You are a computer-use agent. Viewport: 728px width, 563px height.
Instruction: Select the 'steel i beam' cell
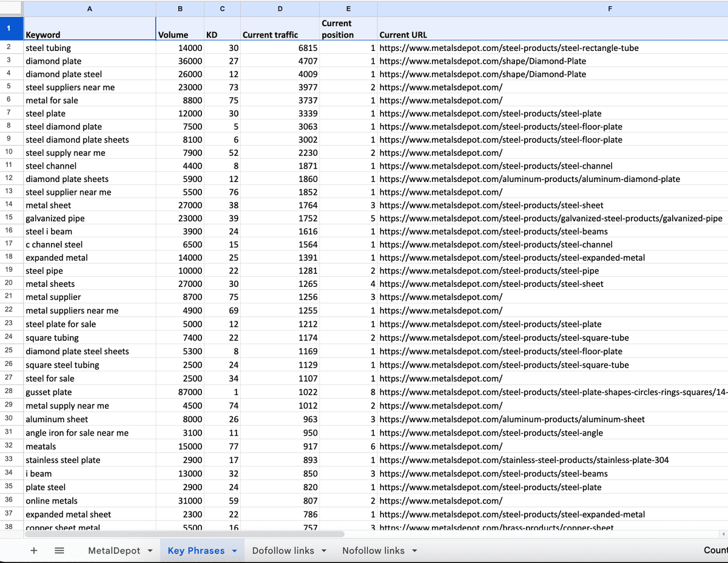pos(90,231)
